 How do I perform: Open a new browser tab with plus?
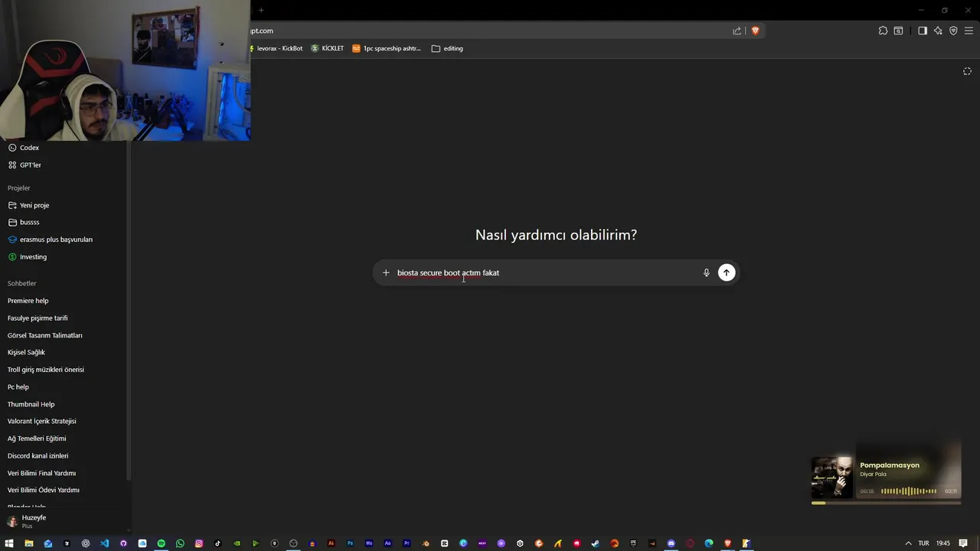(260, 10)
